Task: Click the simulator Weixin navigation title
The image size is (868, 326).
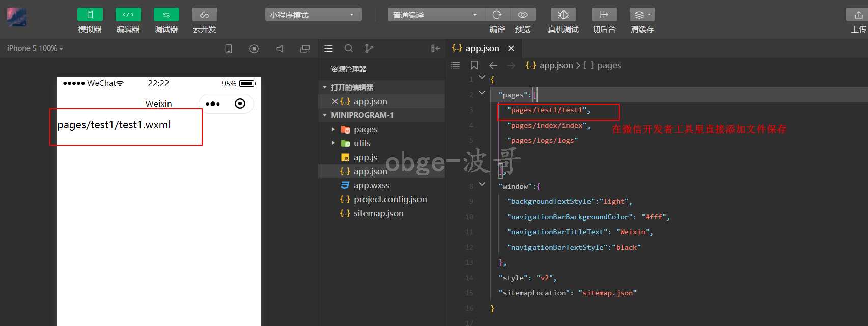Action: coord(158,104)
